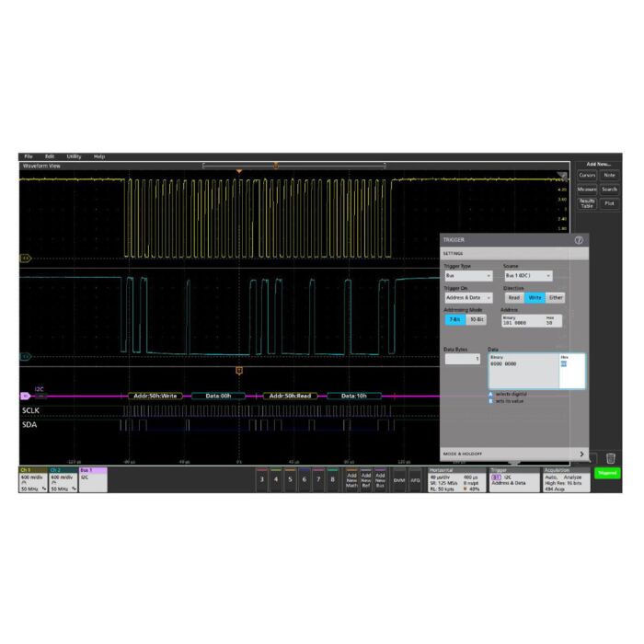Click the Results Table button

pyautogui.click(x=587, y=202)
